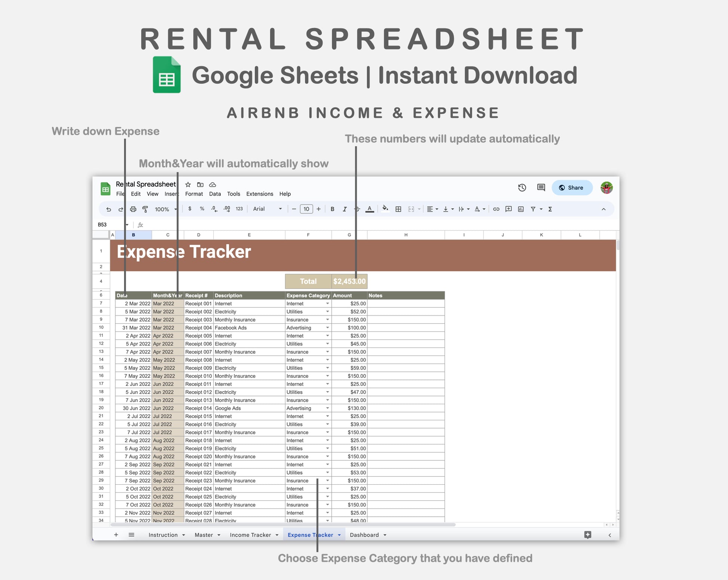Click the insert chart icon
The height and width of the screenshot is (580, 728).
(521, 209)
